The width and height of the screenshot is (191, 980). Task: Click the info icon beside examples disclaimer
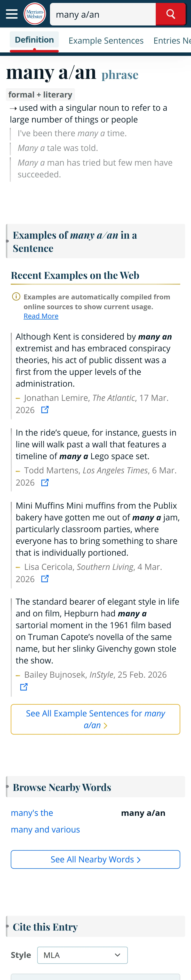coord(16,296)
